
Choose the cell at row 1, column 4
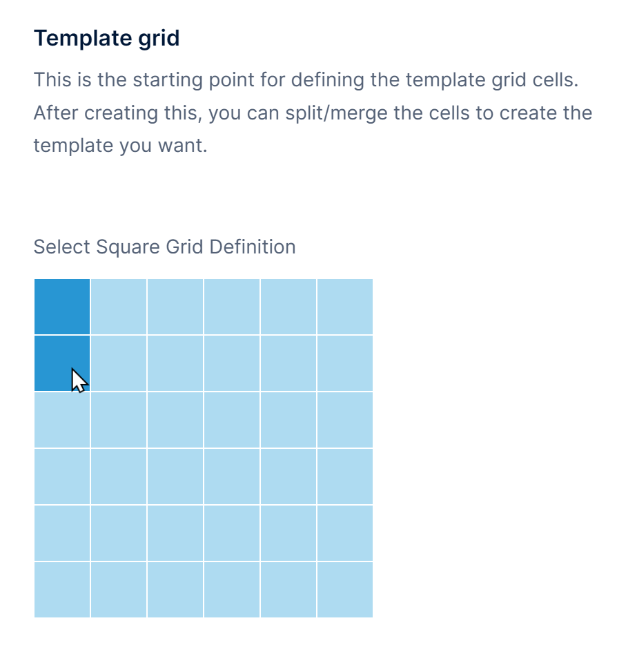tap(232, 306)
